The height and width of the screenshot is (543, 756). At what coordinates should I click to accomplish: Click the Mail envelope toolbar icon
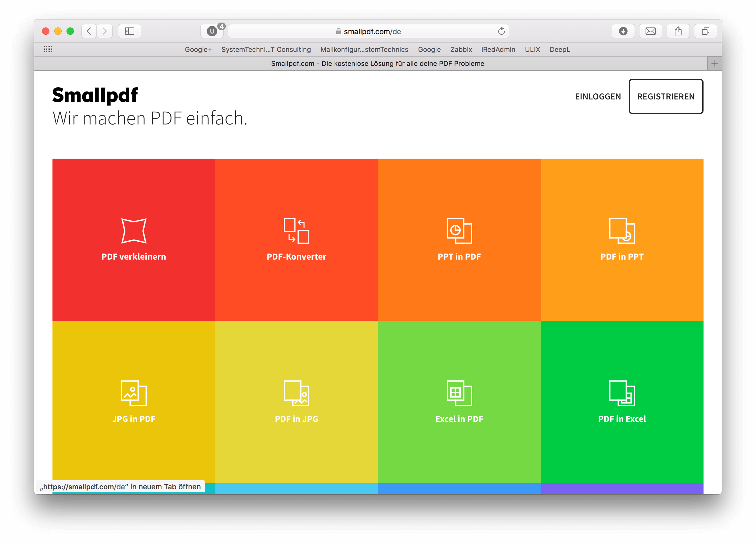pos(651,31)
